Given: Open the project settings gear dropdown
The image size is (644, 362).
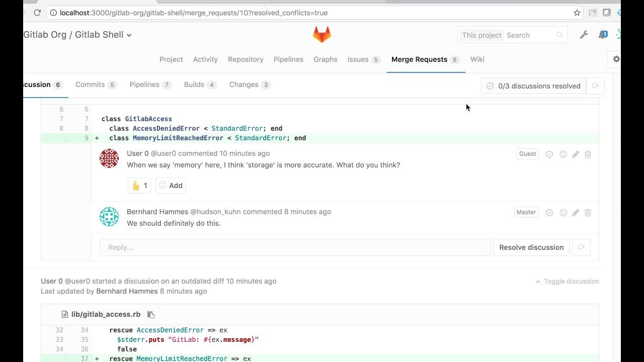Looking at the screenshot, I should click(616, 59).
